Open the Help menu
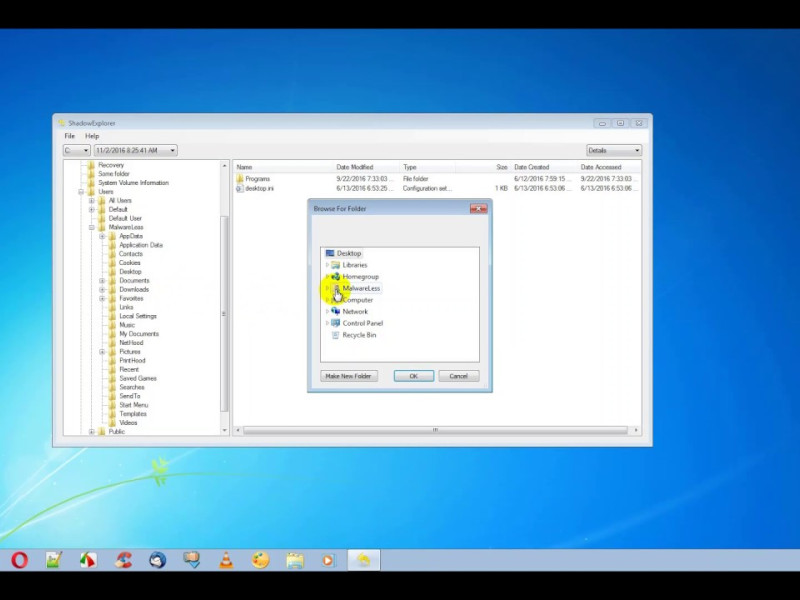The width and height of the screenshot is (800, 600). pyautogui.click(x=92, y=136)
